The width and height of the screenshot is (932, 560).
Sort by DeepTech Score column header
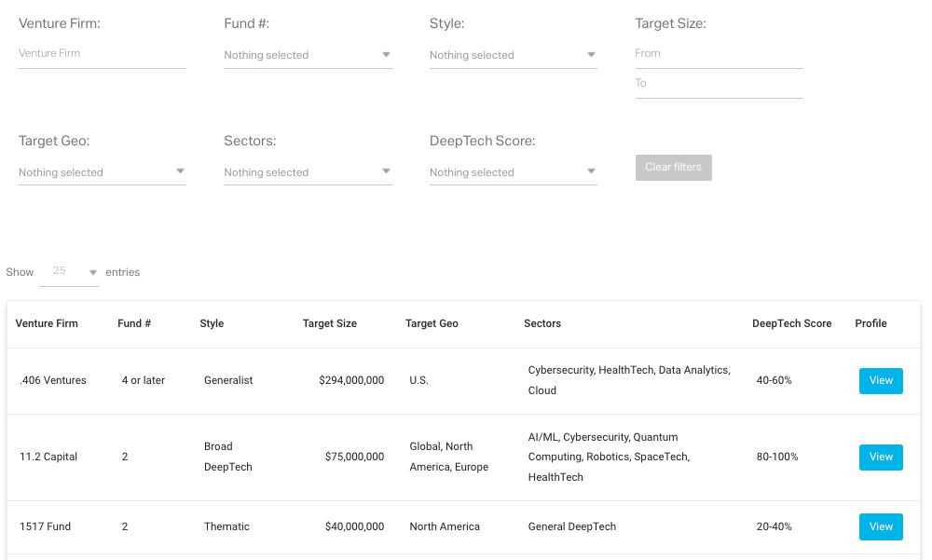tap(791, 323)
